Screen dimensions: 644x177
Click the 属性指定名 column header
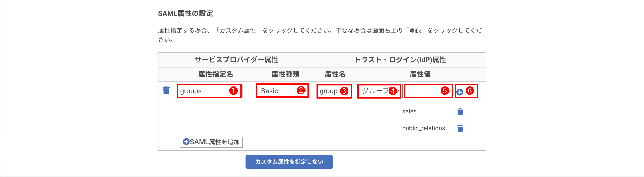click(x=215, y=74)
